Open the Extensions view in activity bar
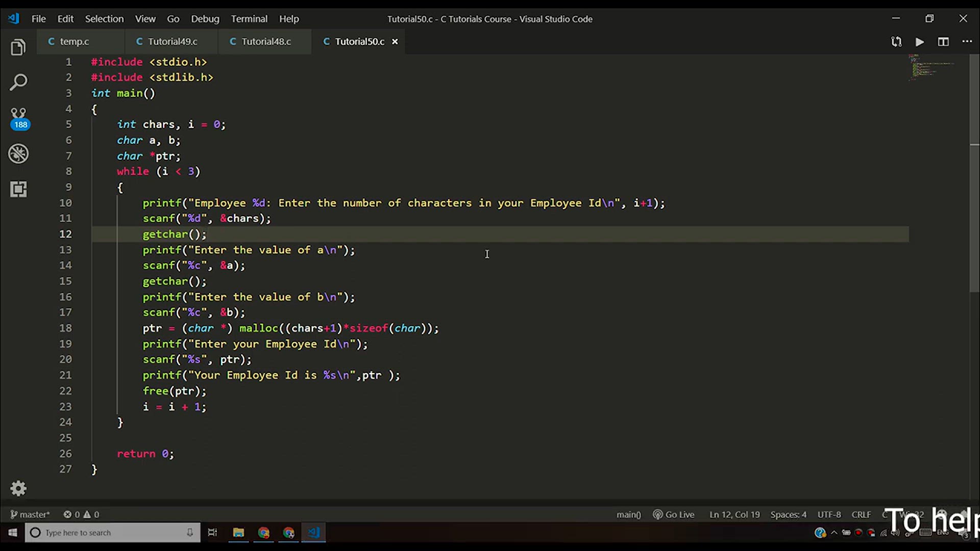This screenshot has width=980, height=551. [18, 189]
